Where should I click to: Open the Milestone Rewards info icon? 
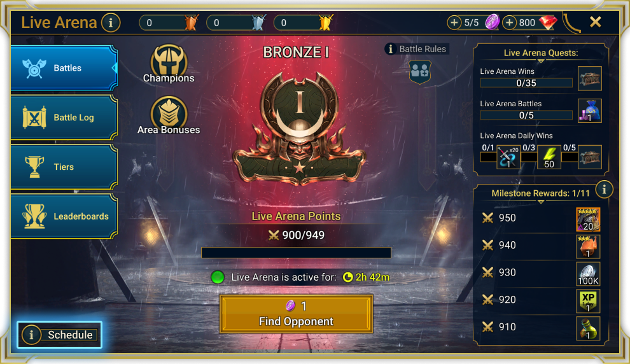point(604,189)
